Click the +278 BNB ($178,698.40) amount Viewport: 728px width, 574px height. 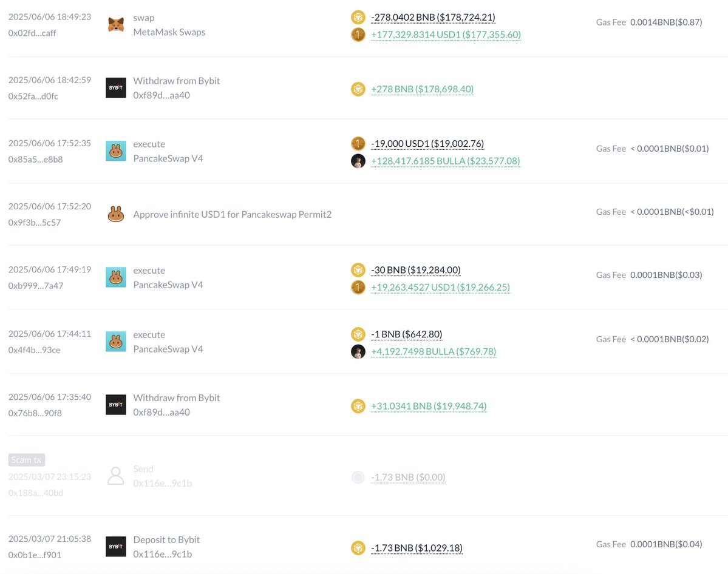click(423, 89)
